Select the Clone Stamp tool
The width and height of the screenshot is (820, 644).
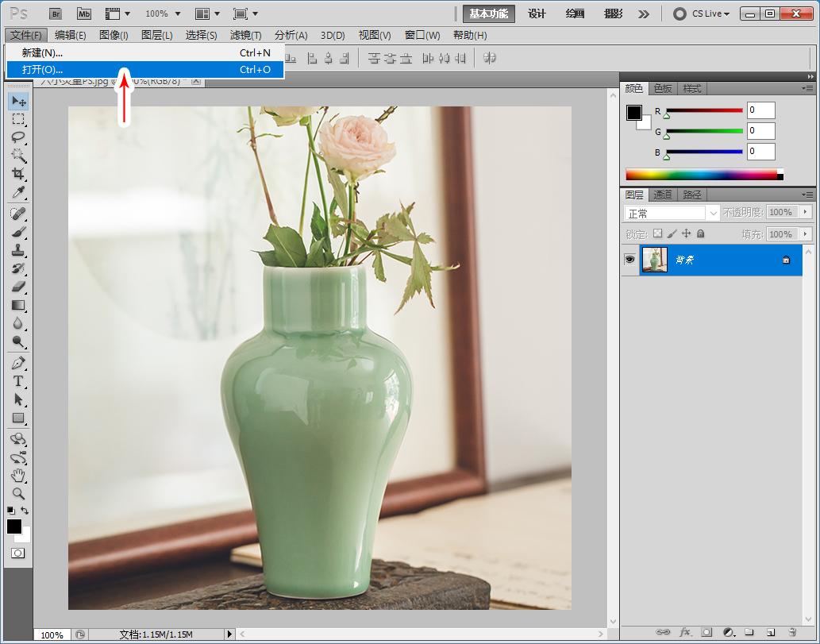(x=18, y=250)
